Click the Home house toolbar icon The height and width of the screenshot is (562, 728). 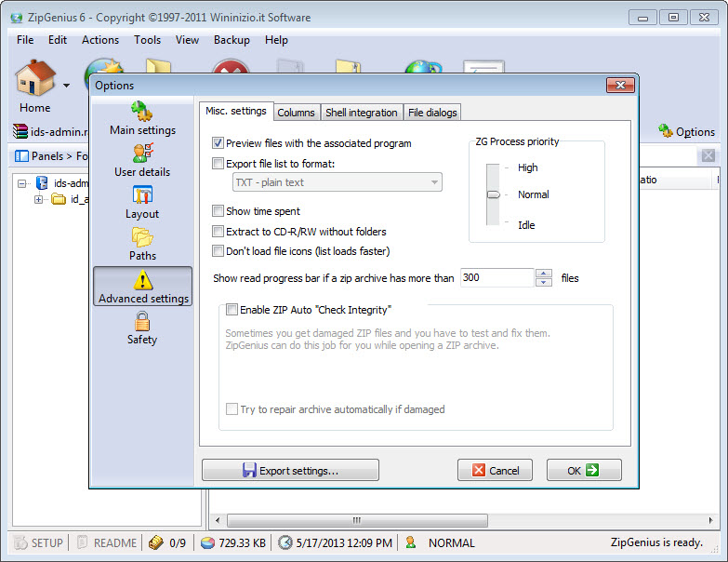(x=35, y=77)
